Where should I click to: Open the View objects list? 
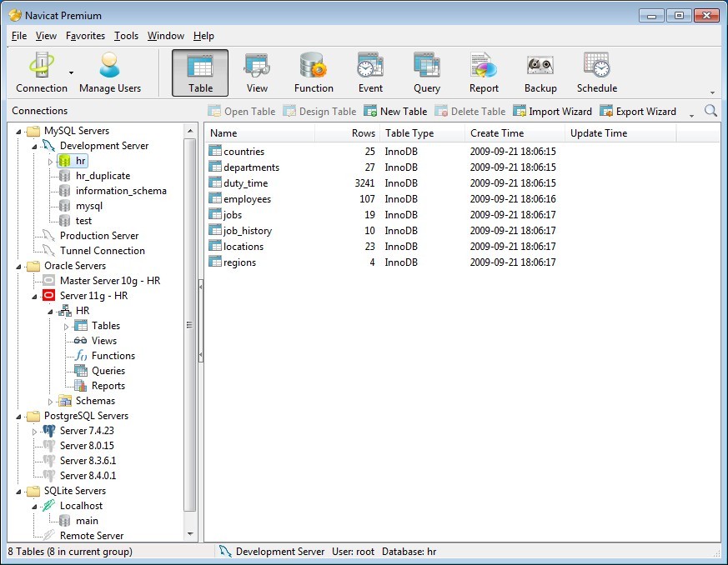click(257, 72)
